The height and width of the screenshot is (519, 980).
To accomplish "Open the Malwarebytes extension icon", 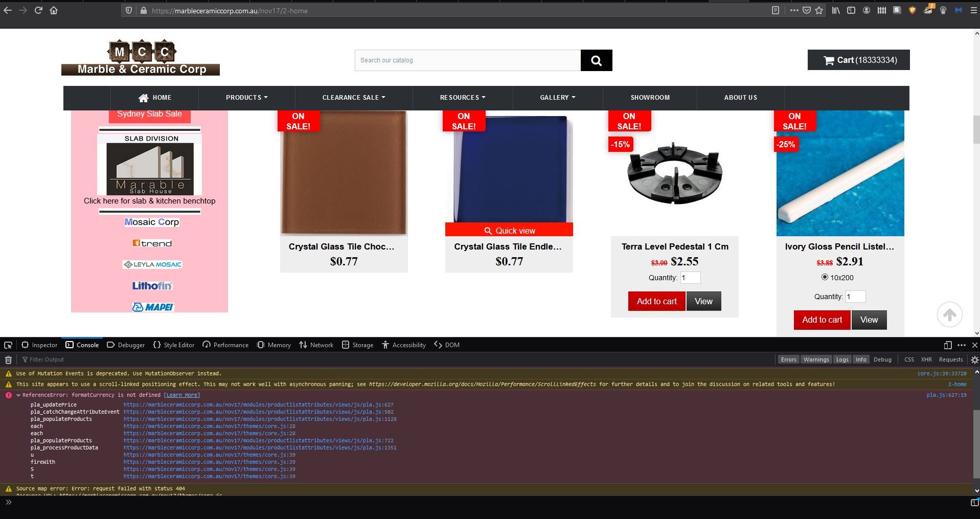I will click(959, 10).
